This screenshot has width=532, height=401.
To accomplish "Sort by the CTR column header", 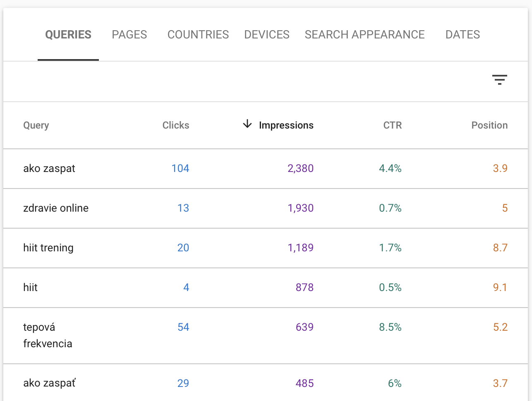I will click(x=392, y=125).
